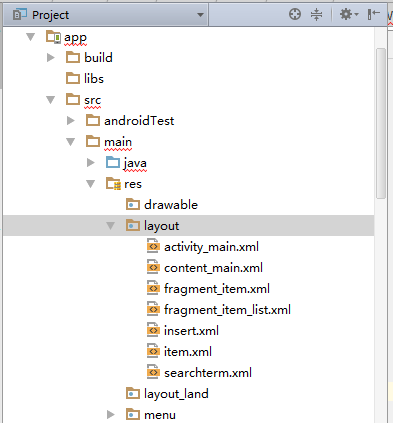The height and width of the screenshot is (423, 393).
Task: Click the insert.xml file icon
Action: pos(153,331)
